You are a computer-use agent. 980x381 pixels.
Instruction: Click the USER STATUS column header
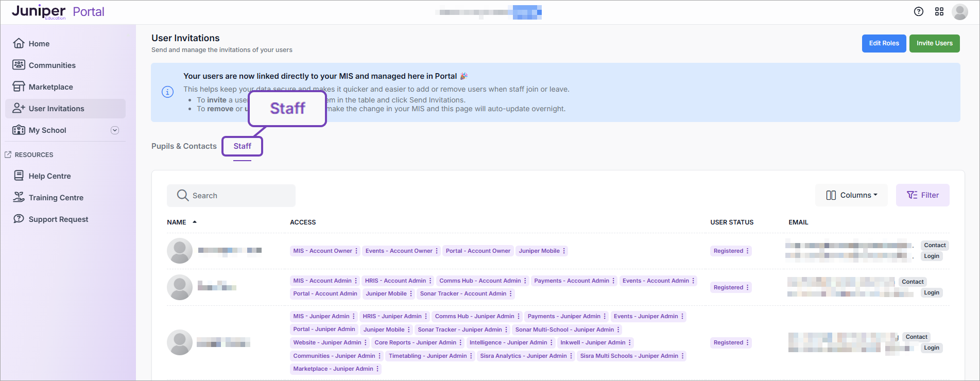click(732, 222)
